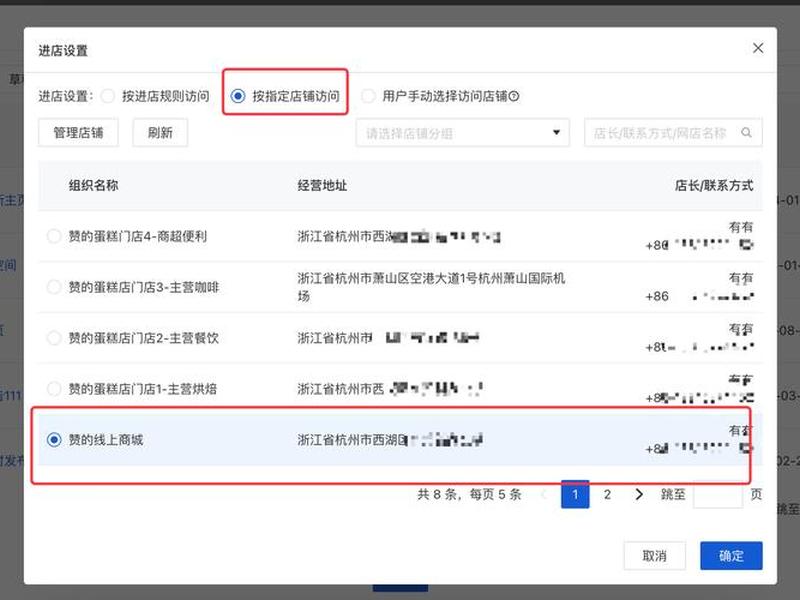Screen dimensions: 800x600
Task: Go to page 1 in pagination
Action: coord(575,494)
